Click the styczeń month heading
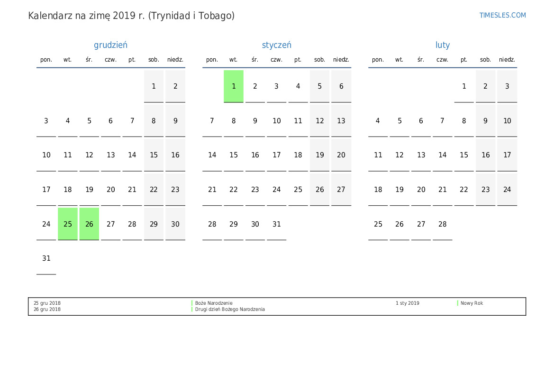This screenshot has height=392, width=554. pyautogui.click(x=277, y=45)
